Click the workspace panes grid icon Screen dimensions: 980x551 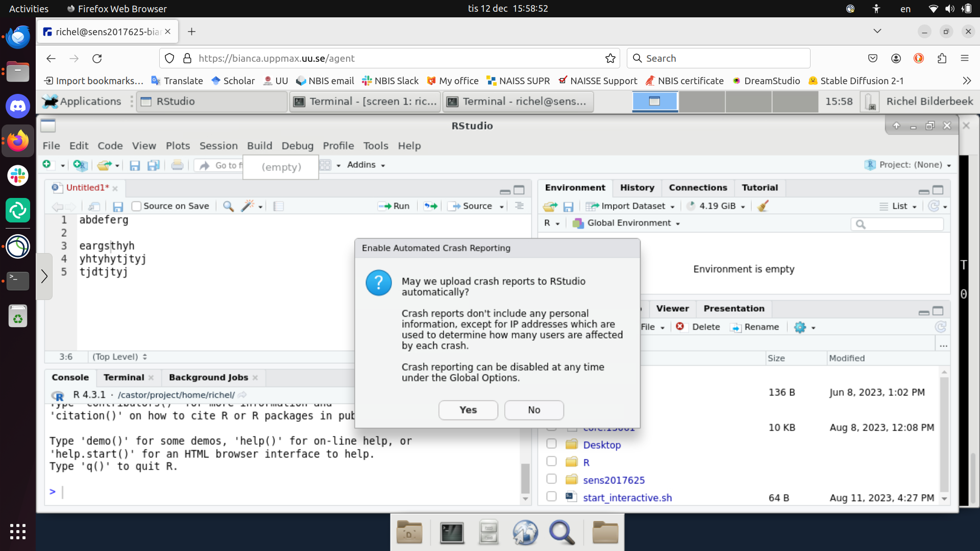point(325,165)
